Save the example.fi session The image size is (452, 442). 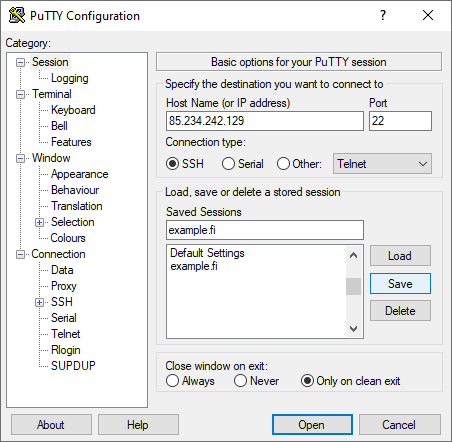click(400, 284)
